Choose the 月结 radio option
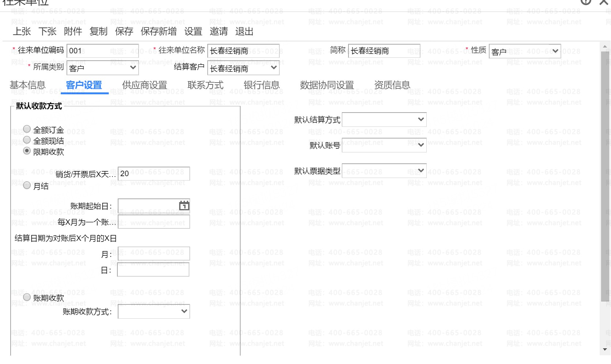 (x=27, y=185)
